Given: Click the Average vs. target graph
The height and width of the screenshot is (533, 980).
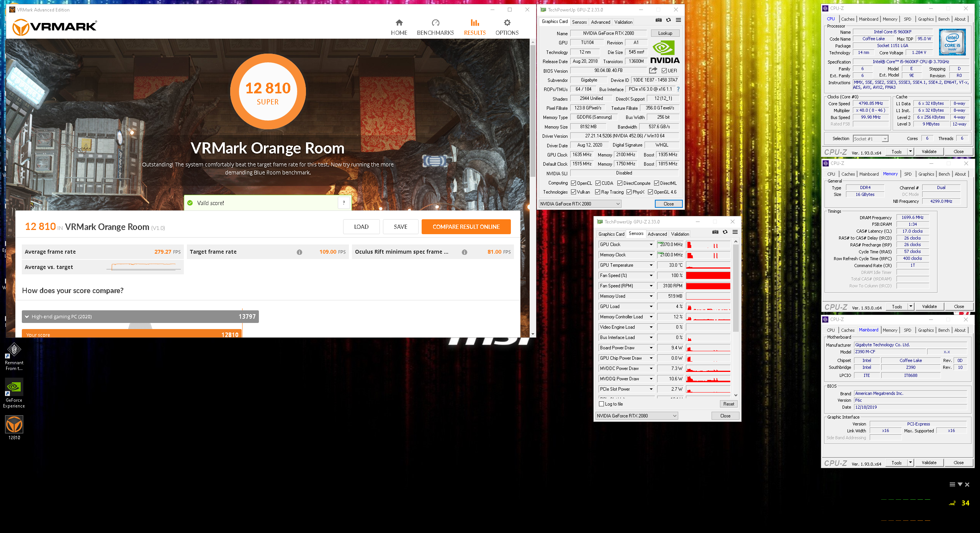Looking at the screenshot, I should (144, 267).
